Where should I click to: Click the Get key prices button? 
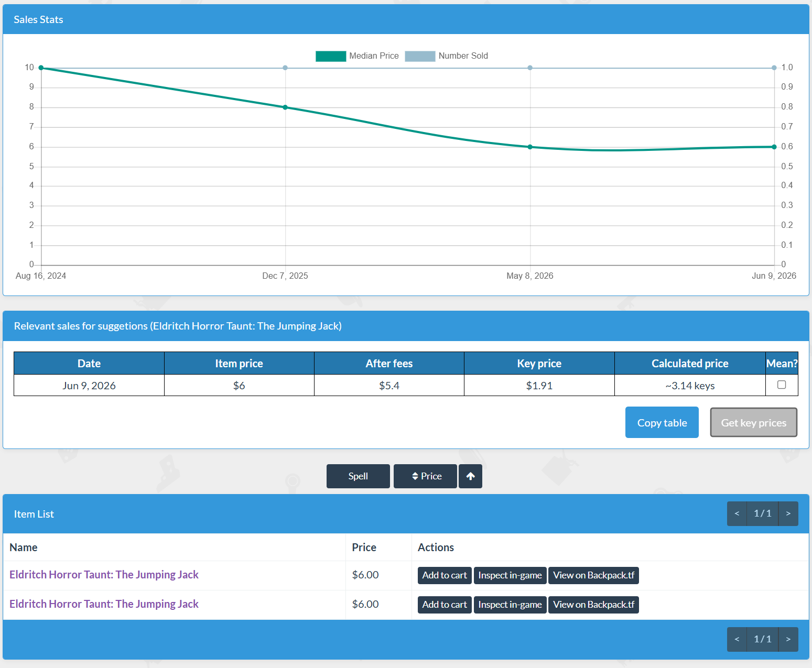[754, 422]
